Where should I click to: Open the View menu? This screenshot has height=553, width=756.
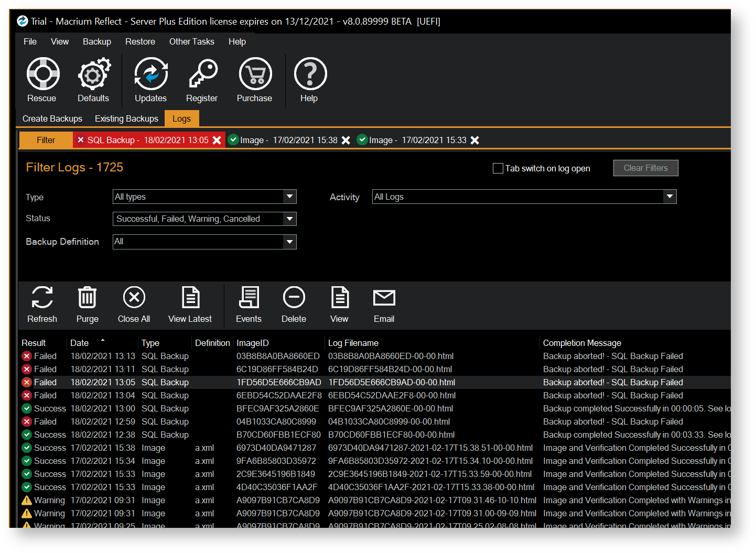click(x=60, y=41)
